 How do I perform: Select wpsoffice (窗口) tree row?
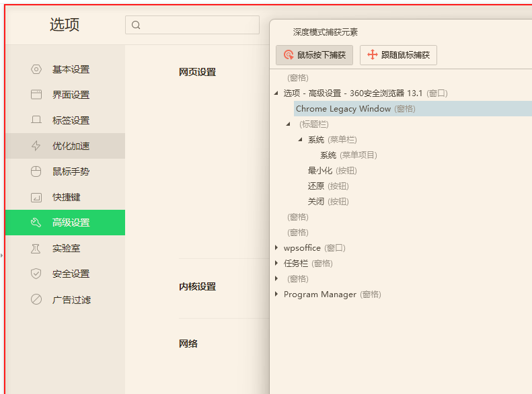click(315, 248)
